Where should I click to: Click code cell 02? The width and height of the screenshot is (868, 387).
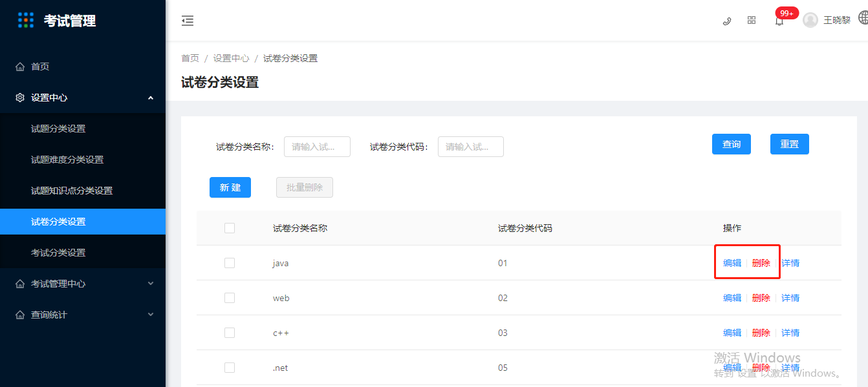pos(503,298)
